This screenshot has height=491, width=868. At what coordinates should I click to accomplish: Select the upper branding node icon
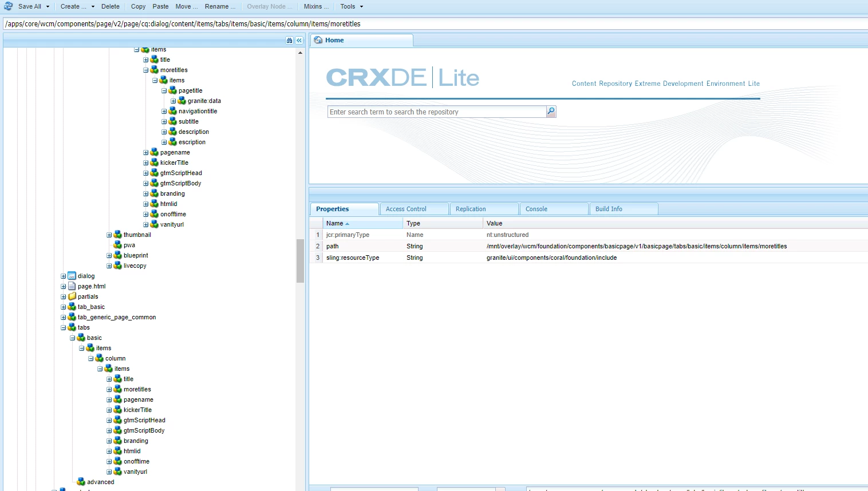pyautogui.click(x=154, y=193)
